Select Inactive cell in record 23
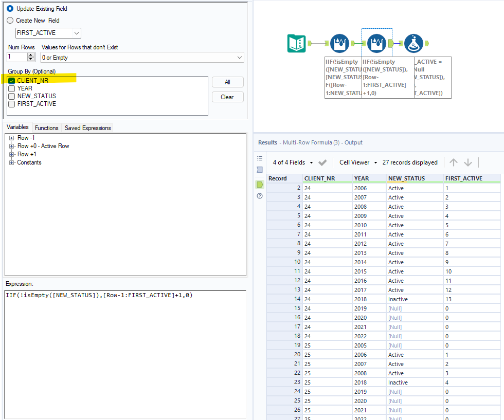The height and width of the screenshot is (420, 504). 415,382
